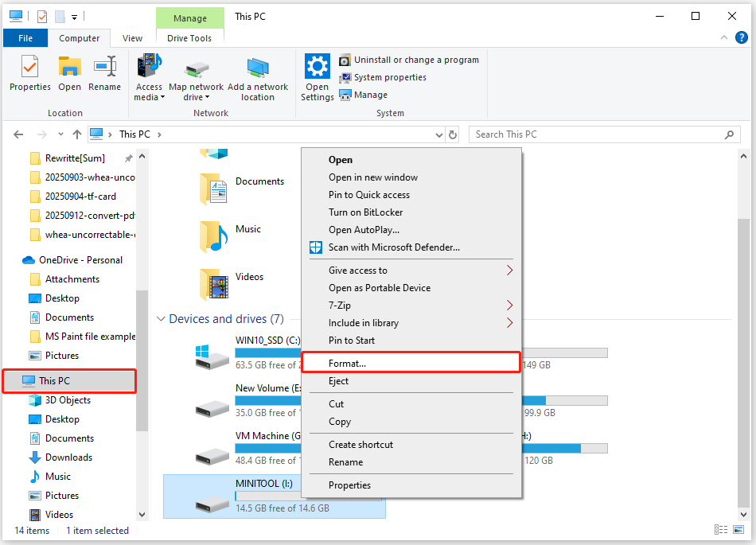Image resolution: width=756 pixels, height=545 pixels.
Task: Select Format... in the context menu
Action: (x=348, y=363)
